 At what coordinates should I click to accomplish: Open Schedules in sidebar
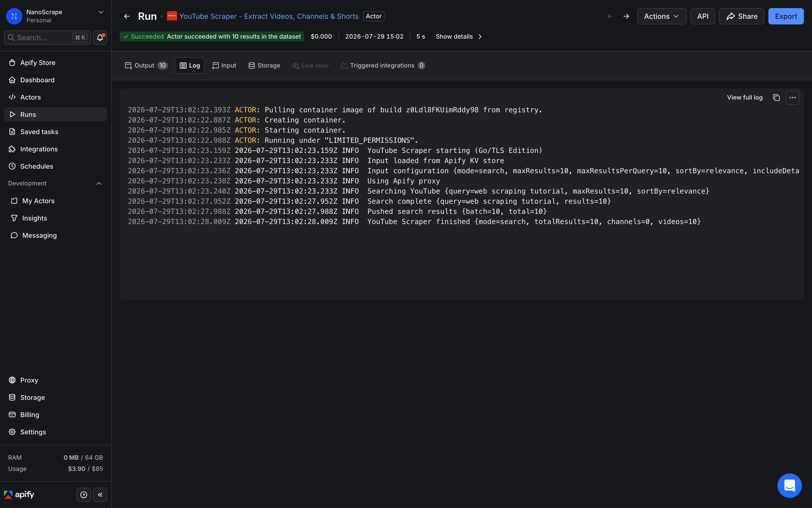55,166
